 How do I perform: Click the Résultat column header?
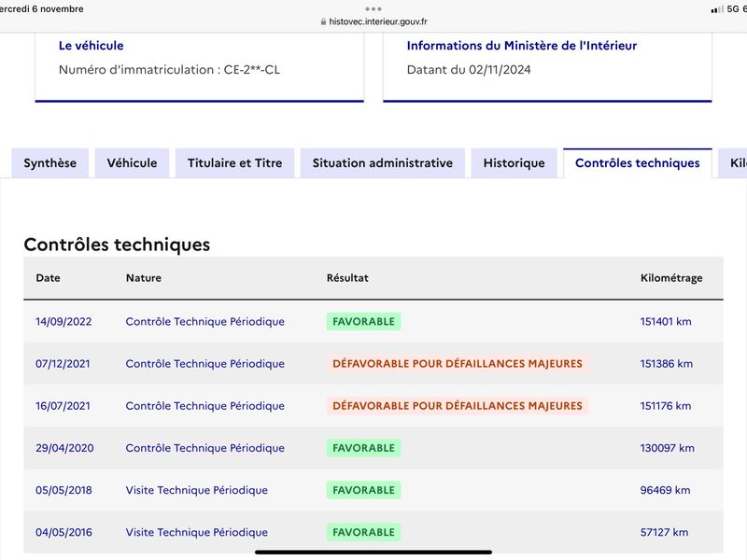[347, 277]
